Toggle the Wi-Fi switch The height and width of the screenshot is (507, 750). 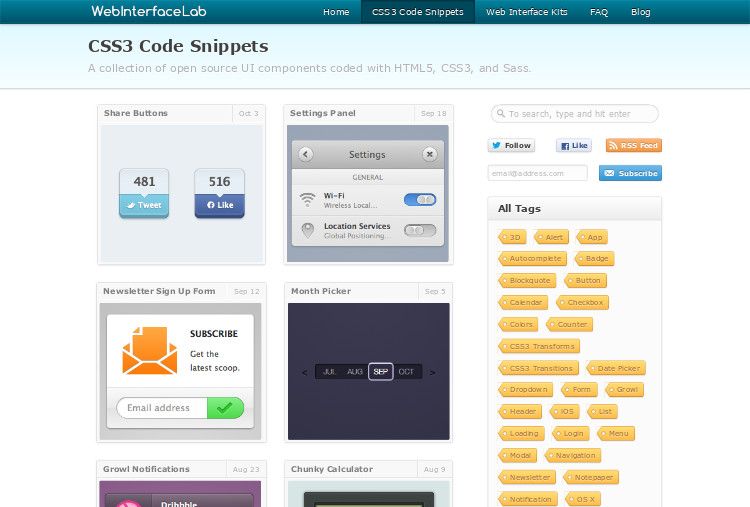tap(419, 200)
